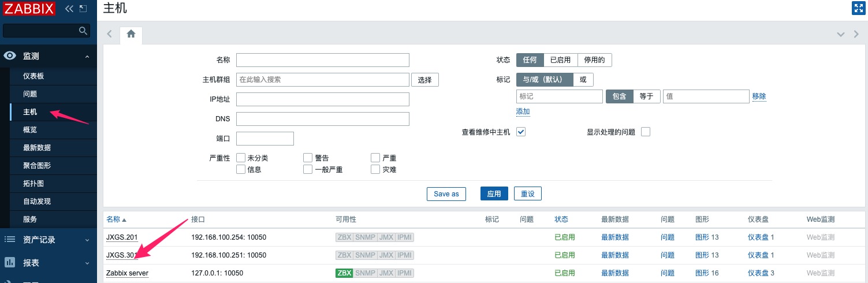Open 最新数据 in sidebar menu
This screenshot has height=283, width=868.
[37, 148]
